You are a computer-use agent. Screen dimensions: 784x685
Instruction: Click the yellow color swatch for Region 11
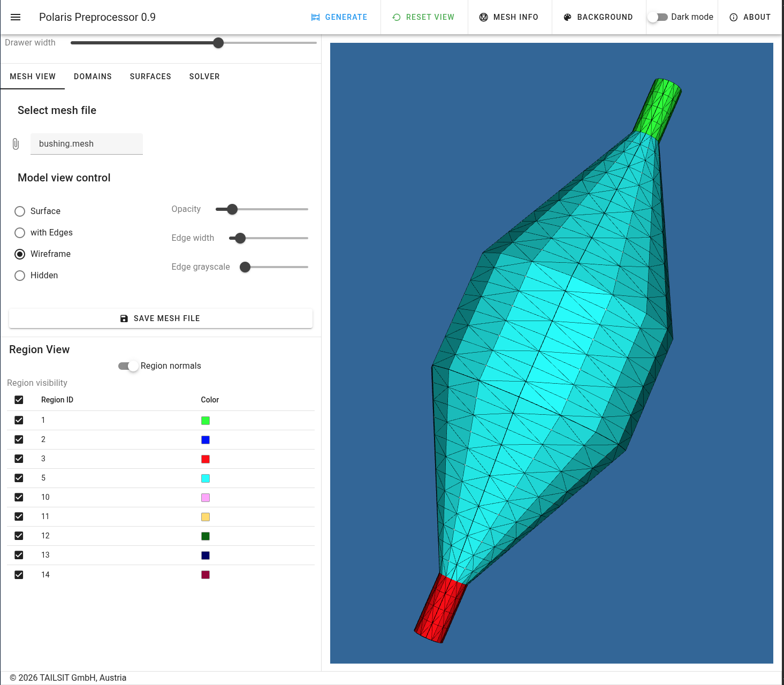(x=205, y=517)
